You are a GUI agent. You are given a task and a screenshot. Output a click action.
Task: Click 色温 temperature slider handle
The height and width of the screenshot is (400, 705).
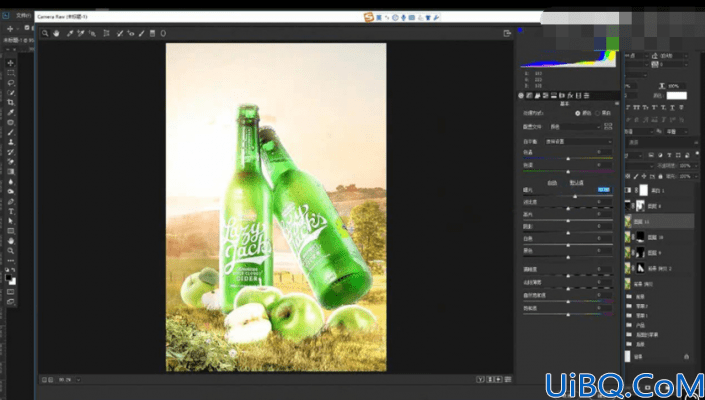pyautogui.click(x=568, y=159)
